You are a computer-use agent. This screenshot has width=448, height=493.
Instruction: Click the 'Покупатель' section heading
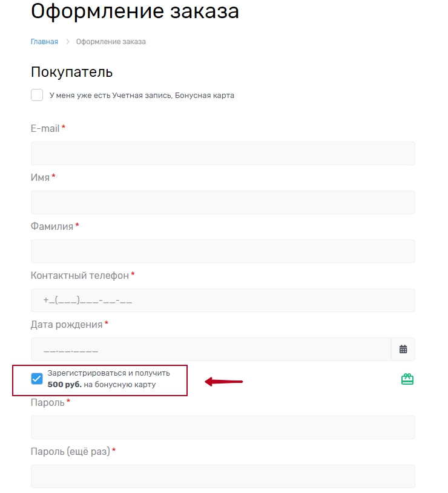tap(71, 72)
